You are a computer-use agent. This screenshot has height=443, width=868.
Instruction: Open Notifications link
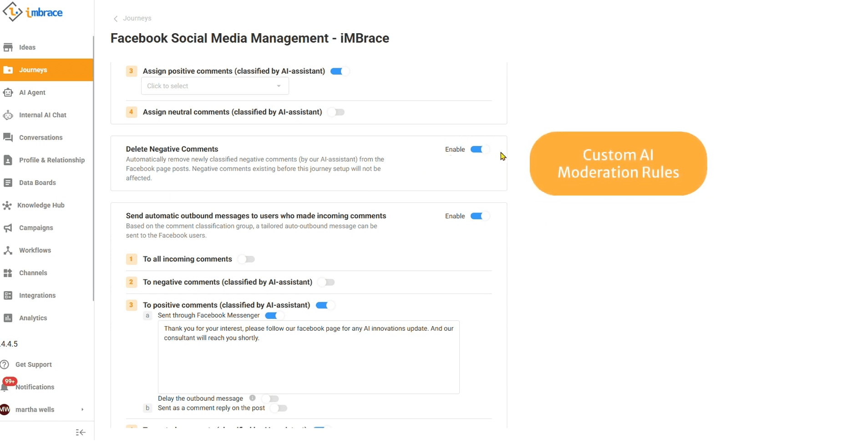35,387
